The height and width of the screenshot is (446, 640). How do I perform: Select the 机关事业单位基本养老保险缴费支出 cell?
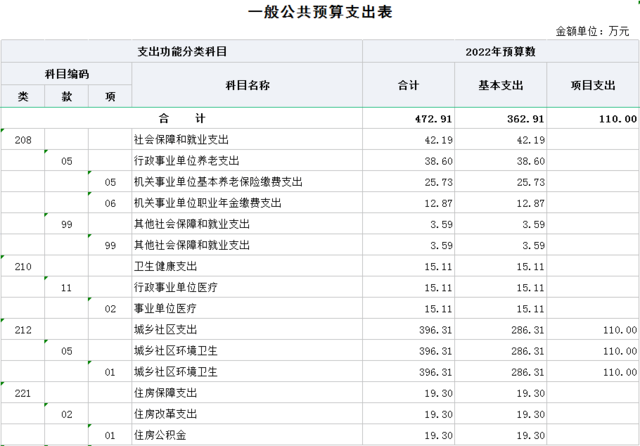[x=217, y=182]
